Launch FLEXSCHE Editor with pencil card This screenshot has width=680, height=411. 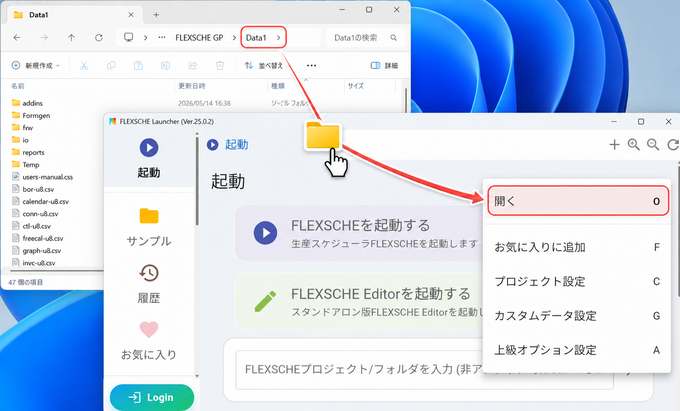[x=358, y=301]
